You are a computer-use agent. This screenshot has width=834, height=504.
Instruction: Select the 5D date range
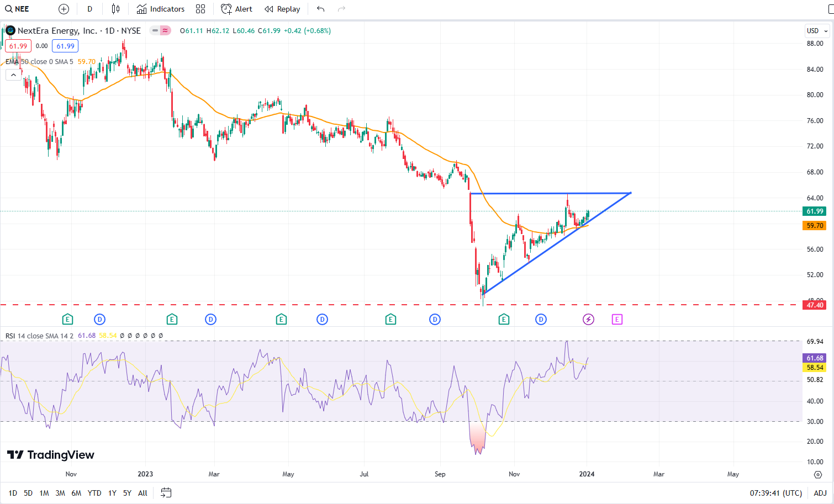click(28, 493)
